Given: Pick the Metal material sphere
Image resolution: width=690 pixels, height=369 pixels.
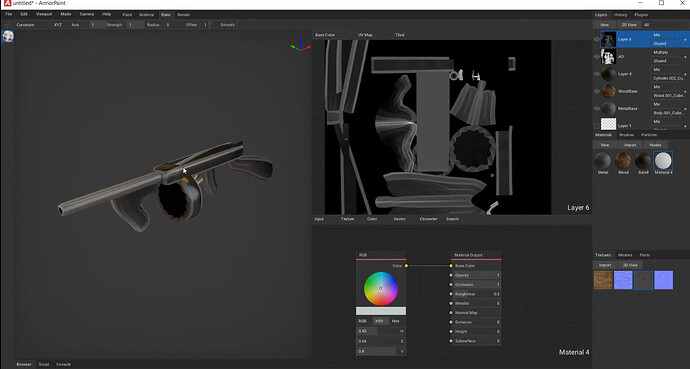Looking at the screenshot, I should point(602,161).
